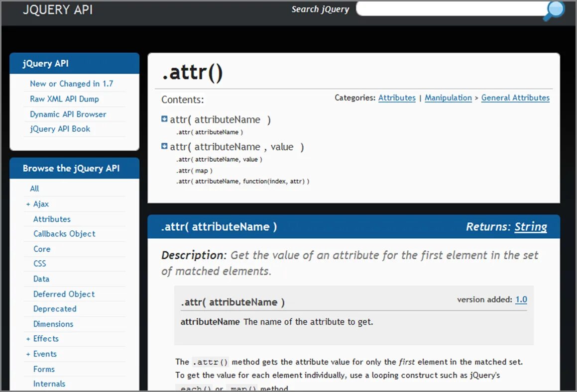Open the Forms category
577x392 pixels.
click(x=44, y=369)
